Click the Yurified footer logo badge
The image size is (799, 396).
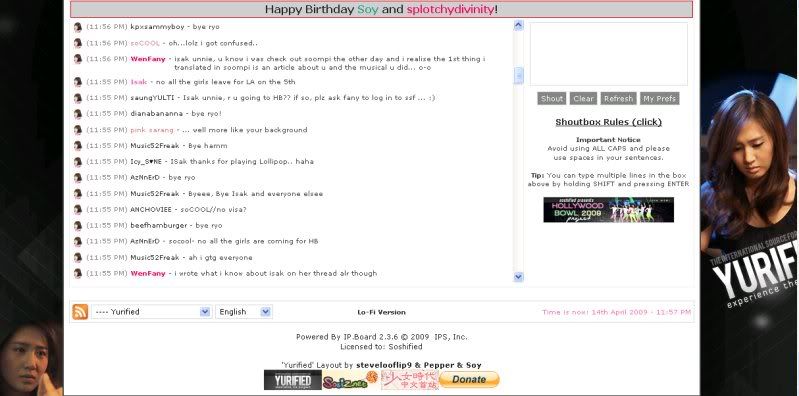(292, 380)
